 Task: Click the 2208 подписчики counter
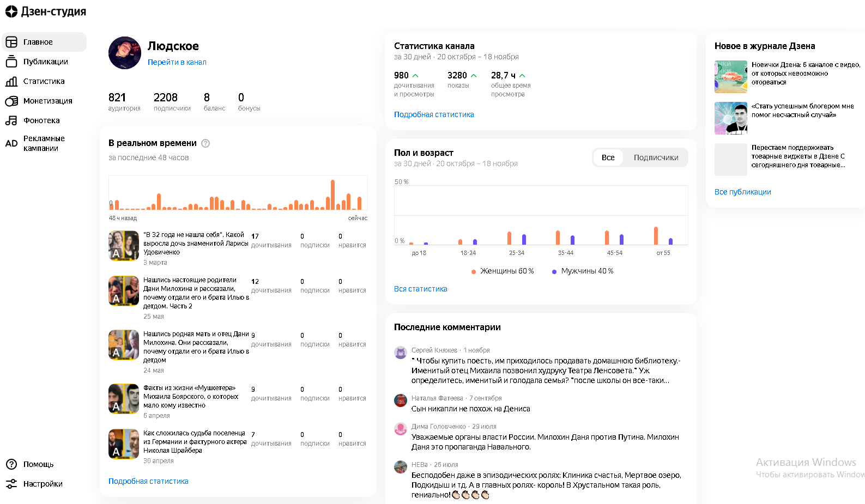click(172, 102)
